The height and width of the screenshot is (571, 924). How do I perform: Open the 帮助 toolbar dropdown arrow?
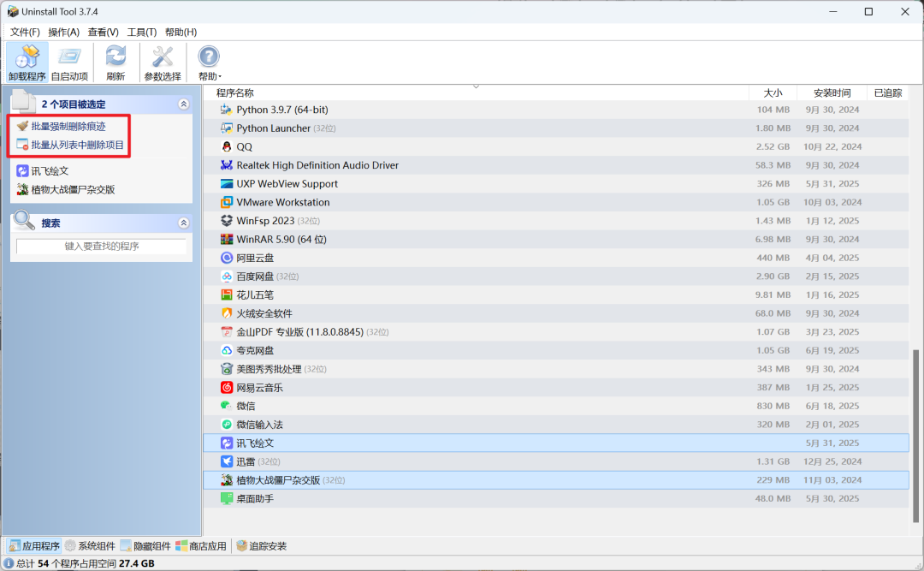click(x=220, y=77)
